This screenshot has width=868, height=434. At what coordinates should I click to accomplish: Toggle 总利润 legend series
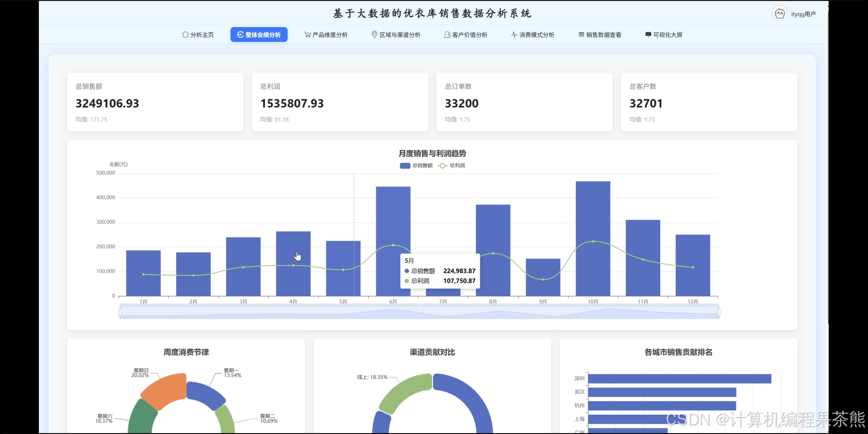point(451,165)
